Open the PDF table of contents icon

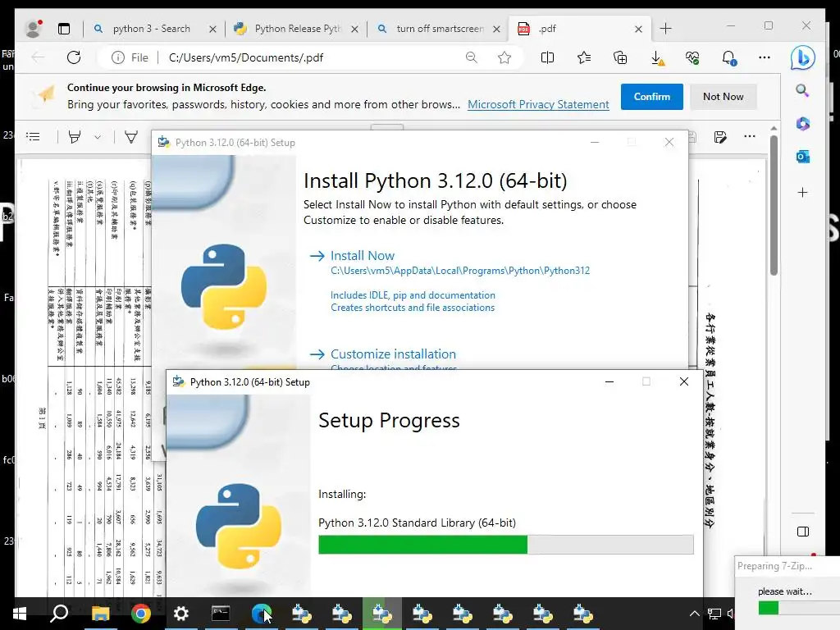(x=33, y=137)
